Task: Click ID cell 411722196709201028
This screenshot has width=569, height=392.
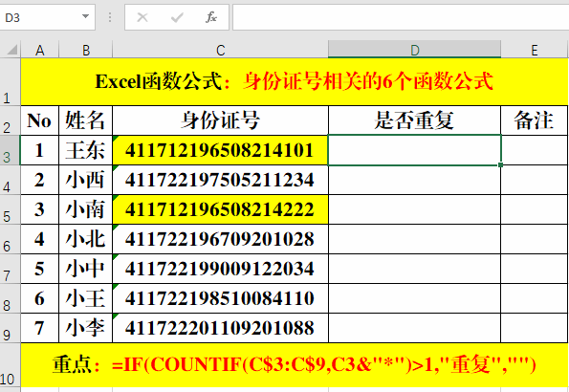Action: [x=220, y=239]
